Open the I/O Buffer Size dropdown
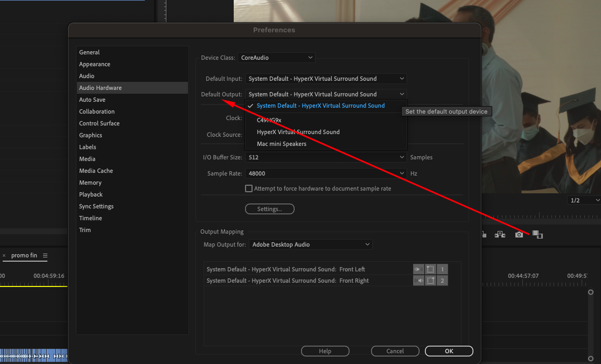Image resolution: width=601 pixels, height=364 pixels. point(325,157)
